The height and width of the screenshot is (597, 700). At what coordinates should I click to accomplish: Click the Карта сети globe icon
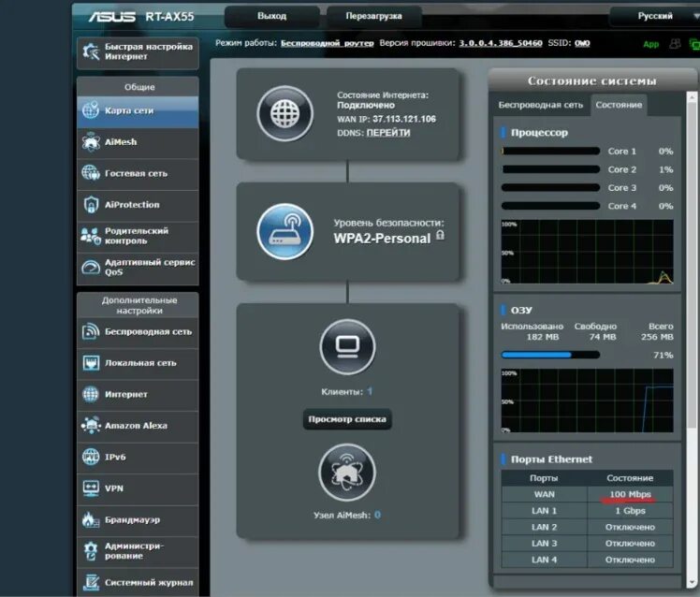[91, 109]
